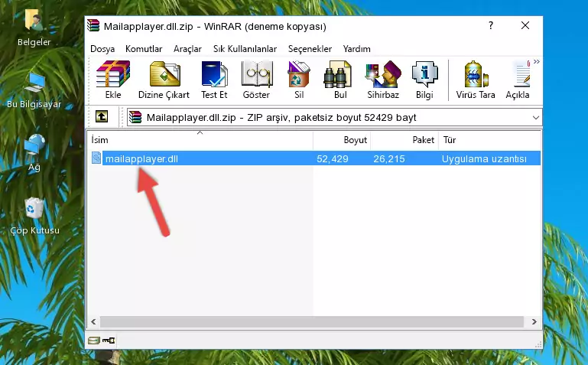Open the Seçenekler menu

point(310,49)
